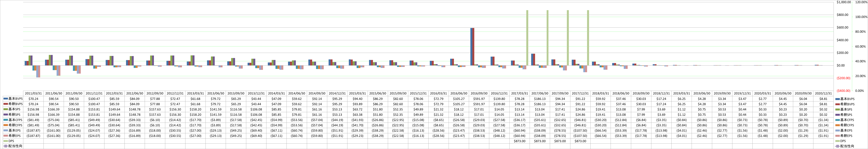Click 基本BVPS blue swatch in right legend

(x=837, y=99)
